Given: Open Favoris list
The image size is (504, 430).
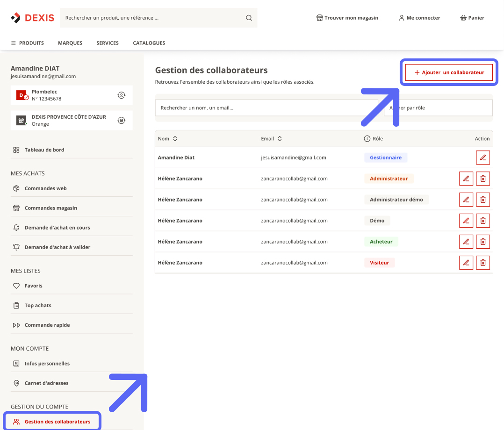Looking at the screenshot, I should 72,286.
